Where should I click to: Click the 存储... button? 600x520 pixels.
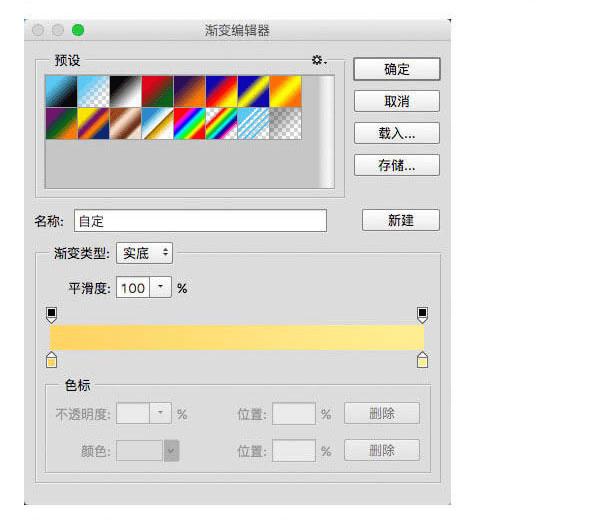tap(397, 165)
